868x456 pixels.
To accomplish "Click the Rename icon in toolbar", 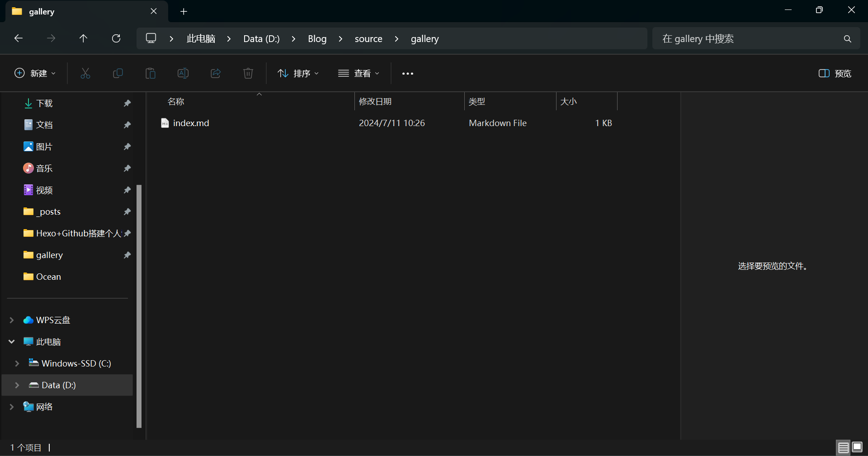I will click(183, 73).
